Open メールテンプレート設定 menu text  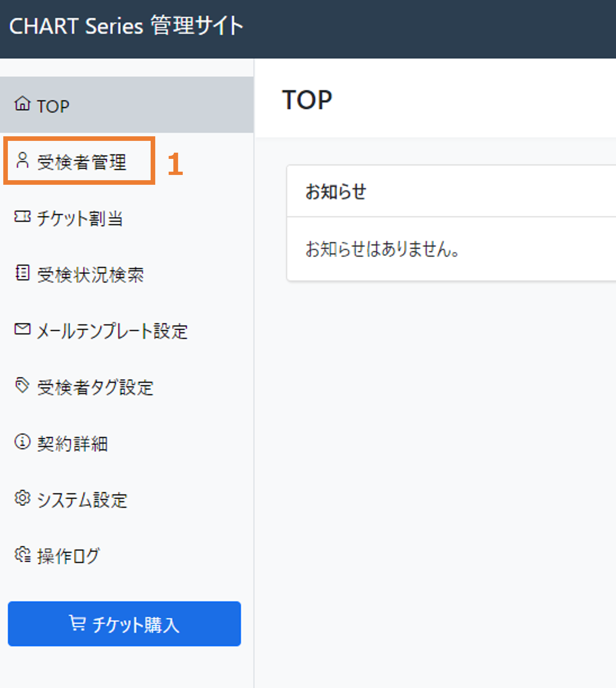112,331
